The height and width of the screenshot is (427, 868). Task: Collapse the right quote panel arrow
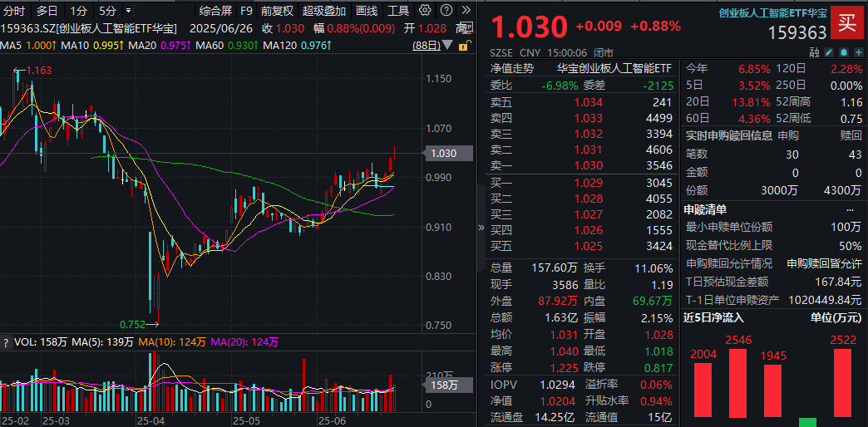coord(481,228)
